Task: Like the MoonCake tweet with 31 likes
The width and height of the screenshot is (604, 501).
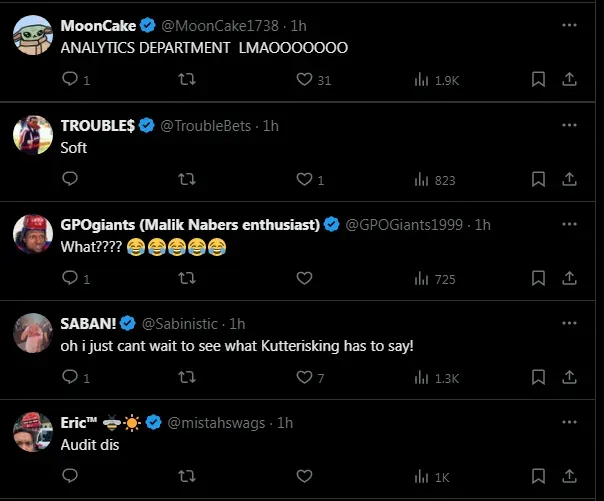Action: (304, 80)
